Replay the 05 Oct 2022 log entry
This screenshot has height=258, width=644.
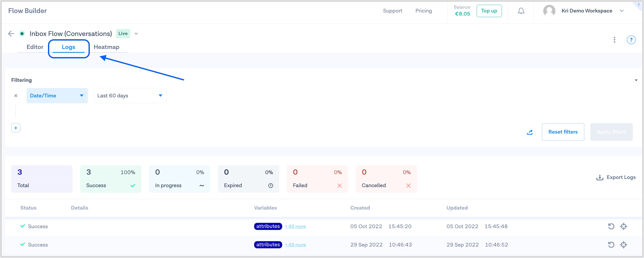[x=611, y=226]
